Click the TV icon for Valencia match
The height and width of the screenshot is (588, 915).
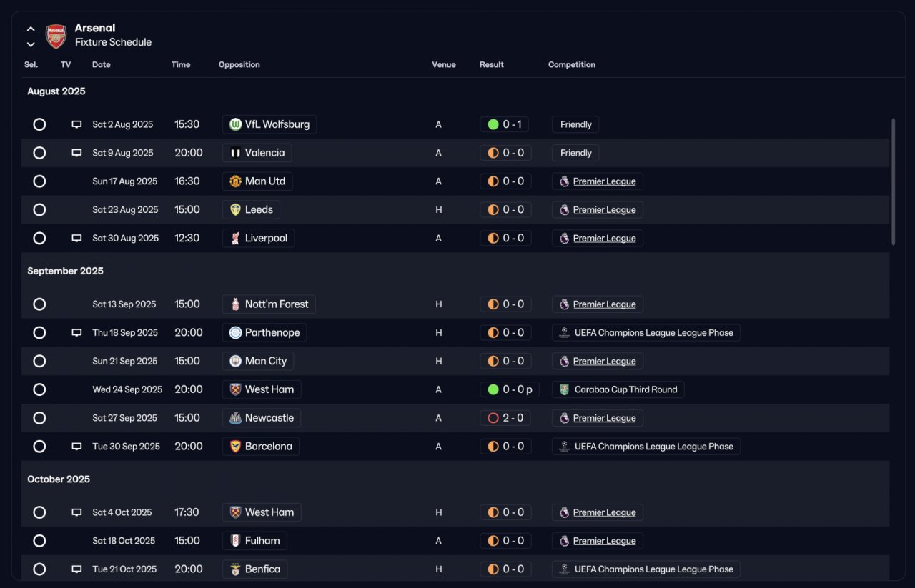pos(76,153)
